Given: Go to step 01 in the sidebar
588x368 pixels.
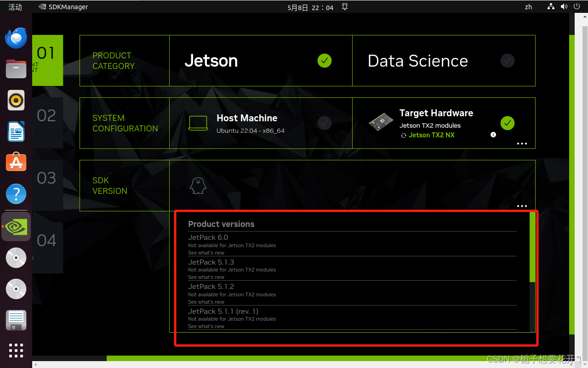Looking at the screenshot, I should pos(47,60).
